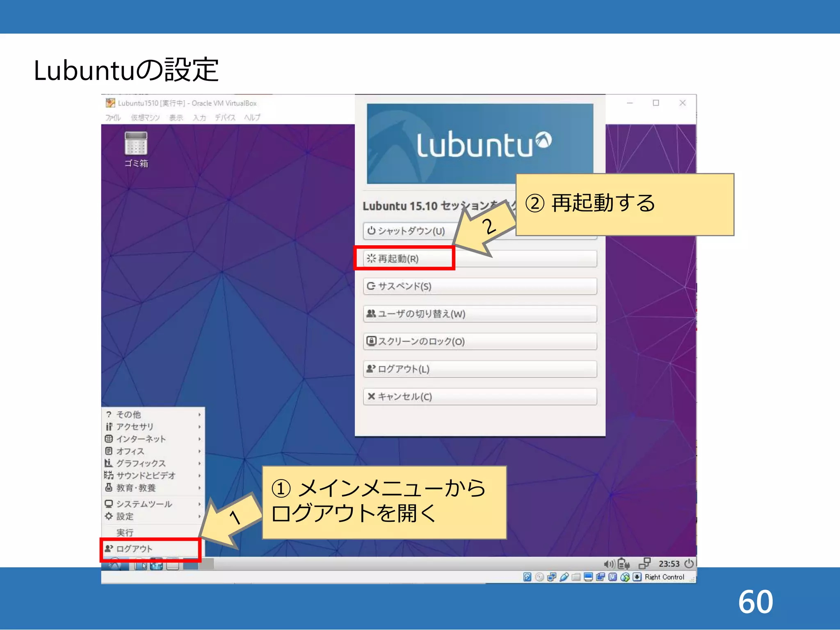Click VirtualBox optical disc status icon
Viewport: 840px width, 630px height.
click(540, 577)
